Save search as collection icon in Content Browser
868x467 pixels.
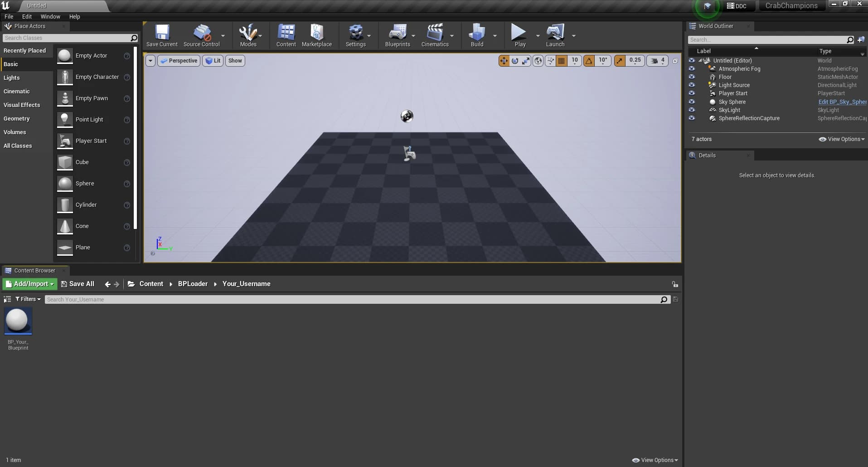pyautogui.click(x=675, y=299)
